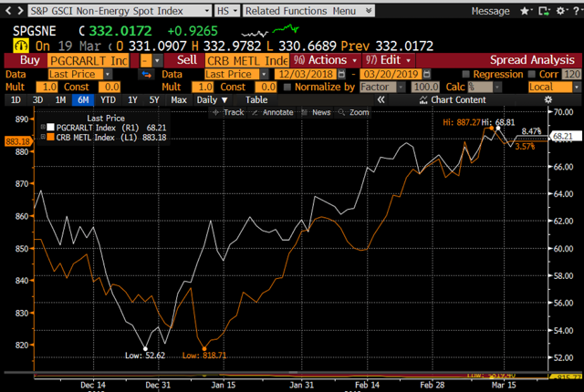Viewport: 584px width, 392px height.
Task: Open calendar icon for start date
Action: point(341,74)
